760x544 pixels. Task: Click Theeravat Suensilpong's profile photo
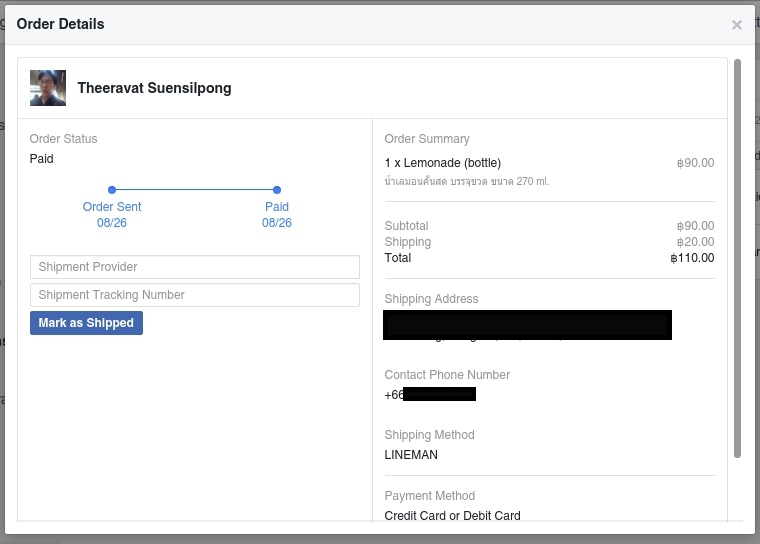[x=48, y=88]
